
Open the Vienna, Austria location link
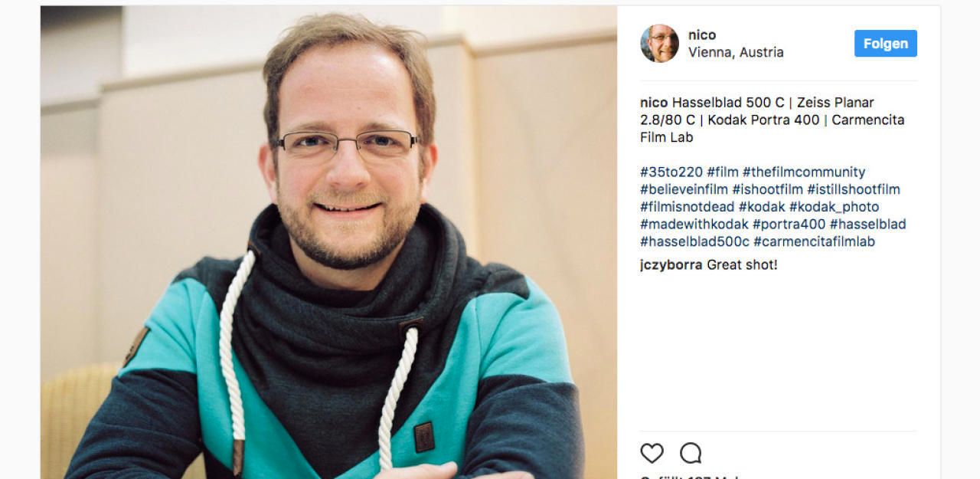(x=736, y=53)
